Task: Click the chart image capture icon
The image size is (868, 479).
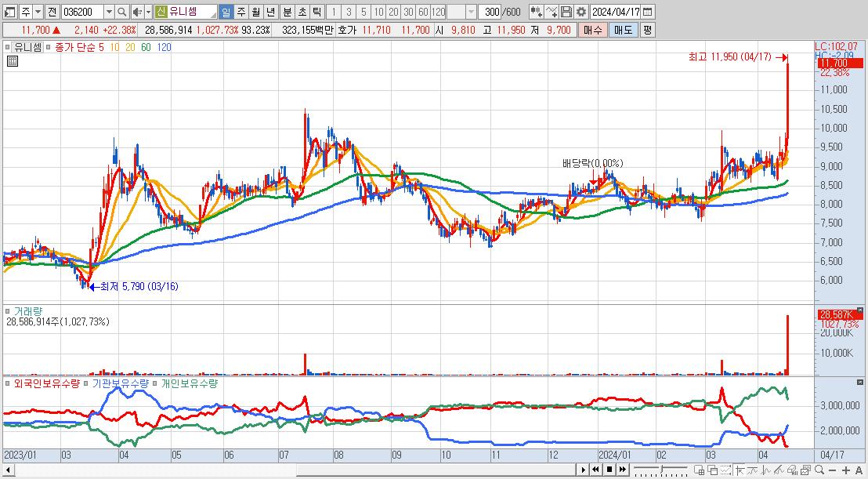Action: click(805, 470)
